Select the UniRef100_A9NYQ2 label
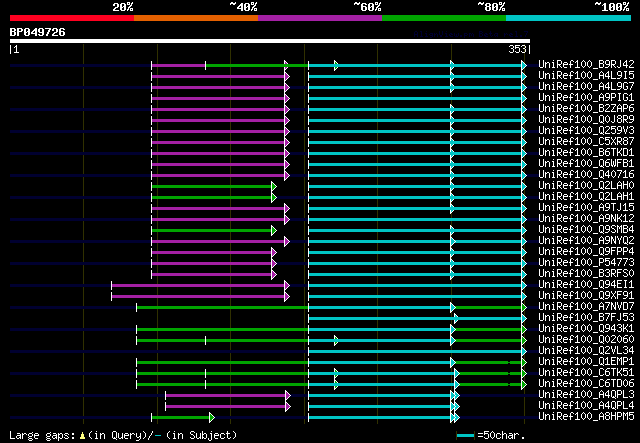The image size is (640, 443). 586,240
